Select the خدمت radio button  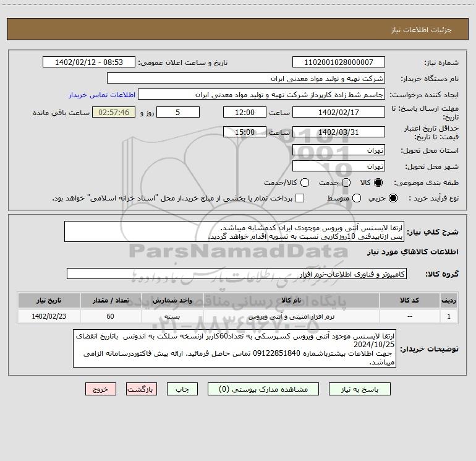coord(346,183)
